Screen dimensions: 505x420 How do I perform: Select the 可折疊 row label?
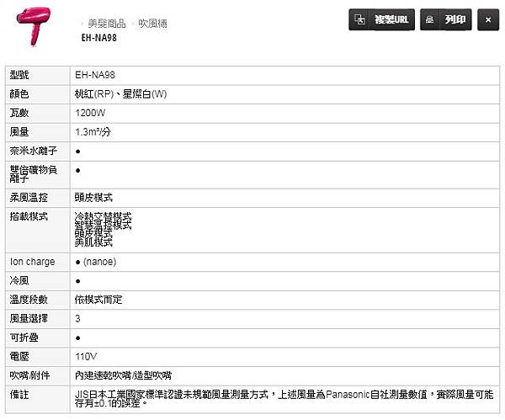coord(24,338)
